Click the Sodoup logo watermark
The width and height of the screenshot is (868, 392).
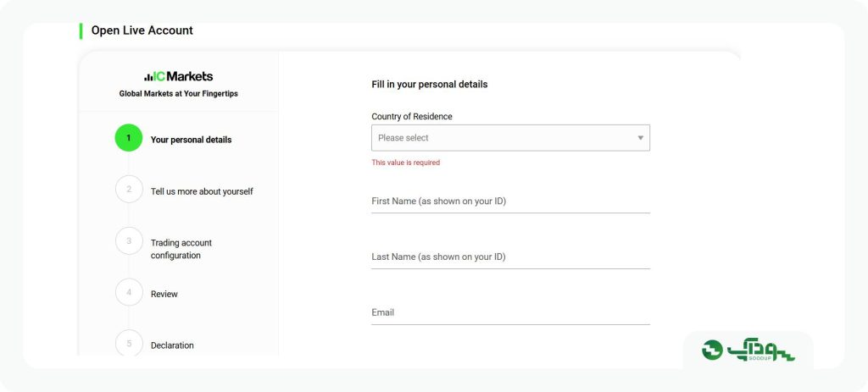coord(748,350)
